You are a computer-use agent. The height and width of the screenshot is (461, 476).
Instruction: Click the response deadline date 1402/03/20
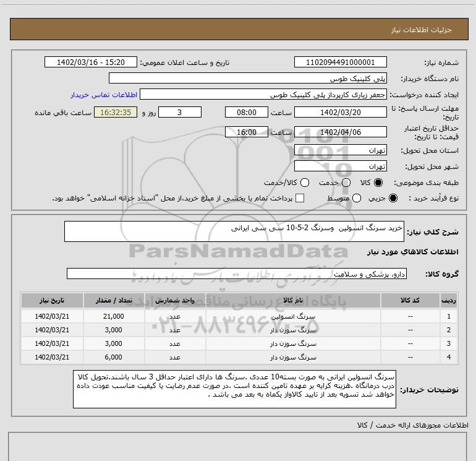pyautogui.click(x=340, y=112)
